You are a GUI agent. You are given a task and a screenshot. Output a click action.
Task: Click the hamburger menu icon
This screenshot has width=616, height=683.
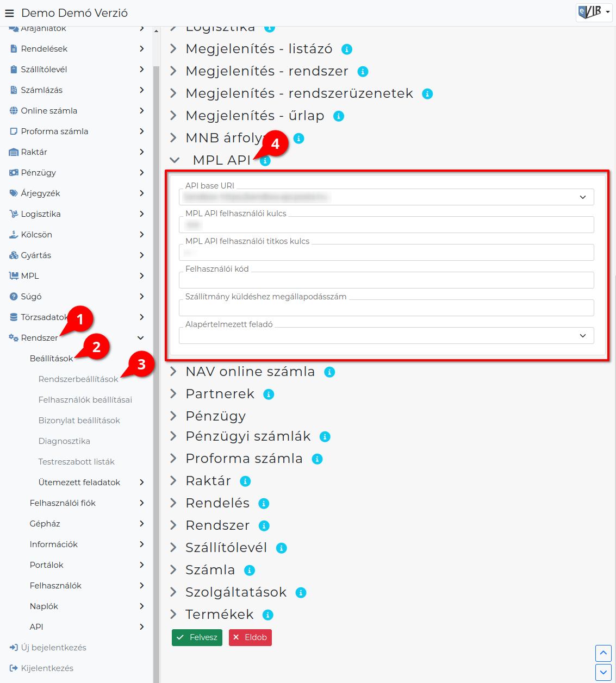pos(9,13)
